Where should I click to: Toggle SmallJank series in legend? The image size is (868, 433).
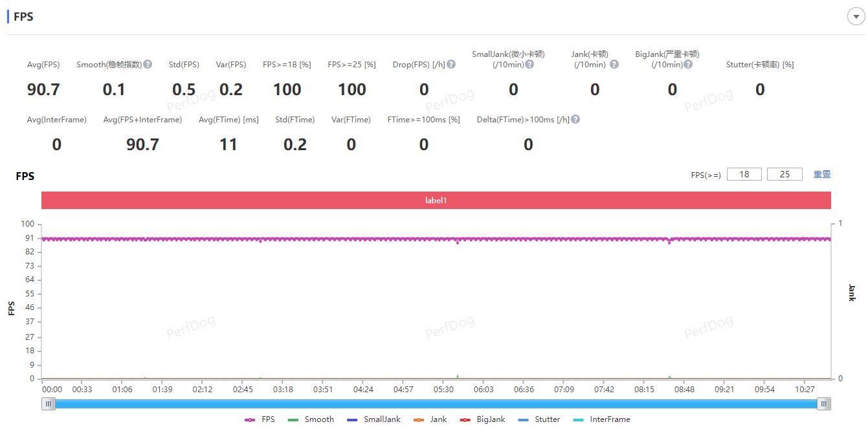click(x=373, y=419)
